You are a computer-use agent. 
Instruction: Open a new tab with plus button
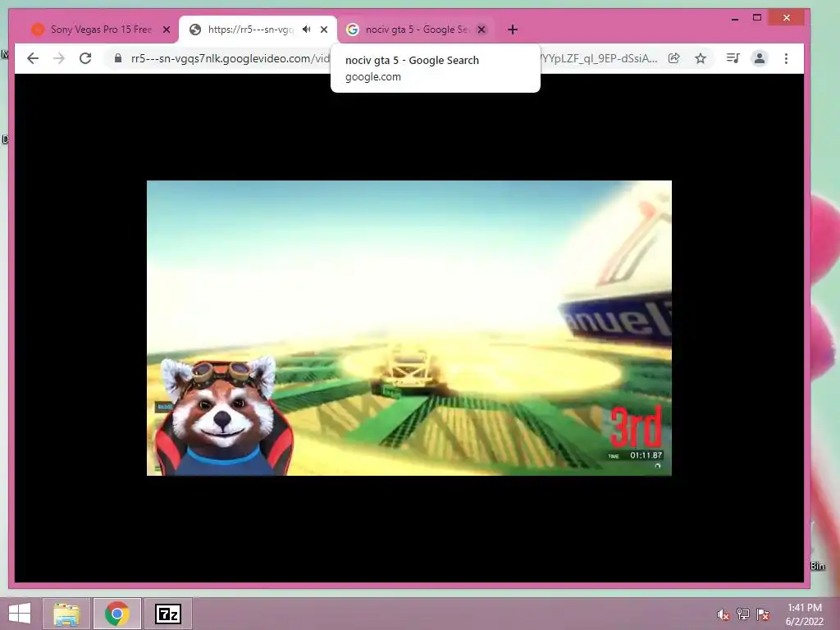tap(513, 30)
